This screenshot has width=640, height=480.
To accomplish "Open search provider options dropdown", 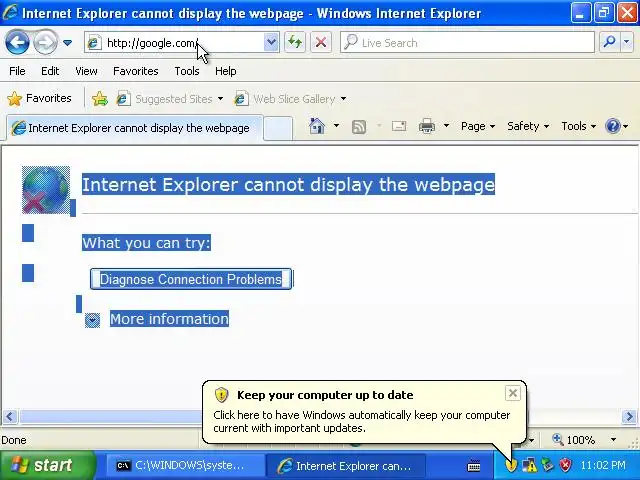I will click(x=627, y=42).
